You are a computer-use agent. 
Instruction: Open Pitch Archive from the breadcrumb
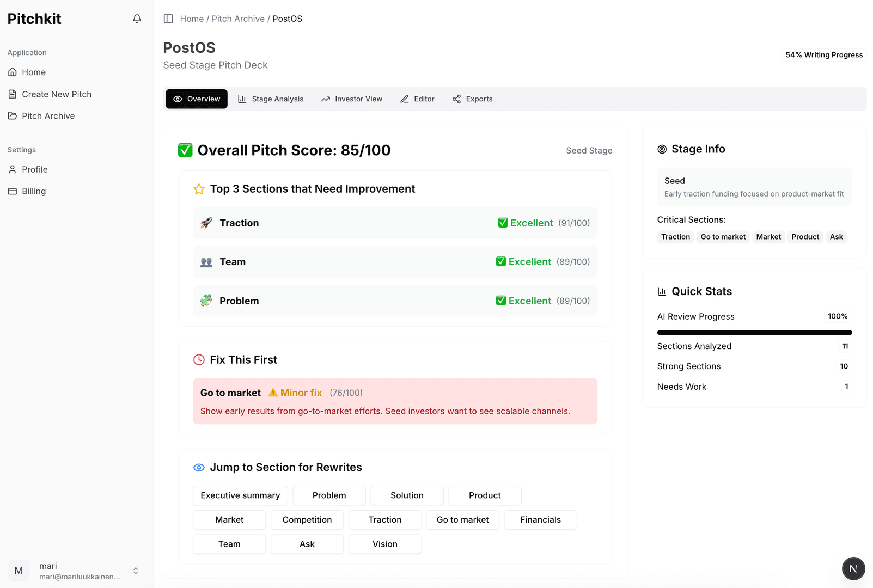tap(238, 18)
